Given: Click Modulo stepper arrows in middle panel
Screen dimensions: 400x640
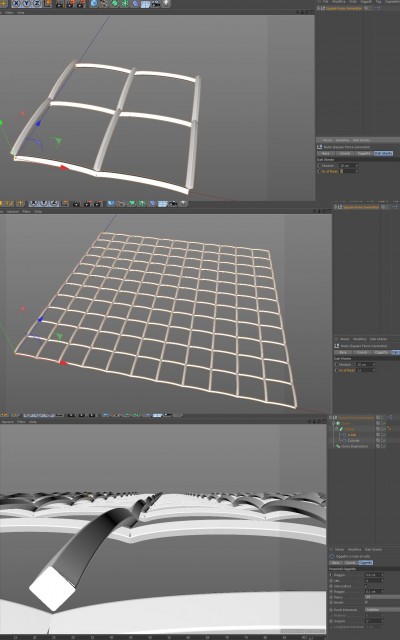Looking at the screenshot, I should [x=373, y=364].
